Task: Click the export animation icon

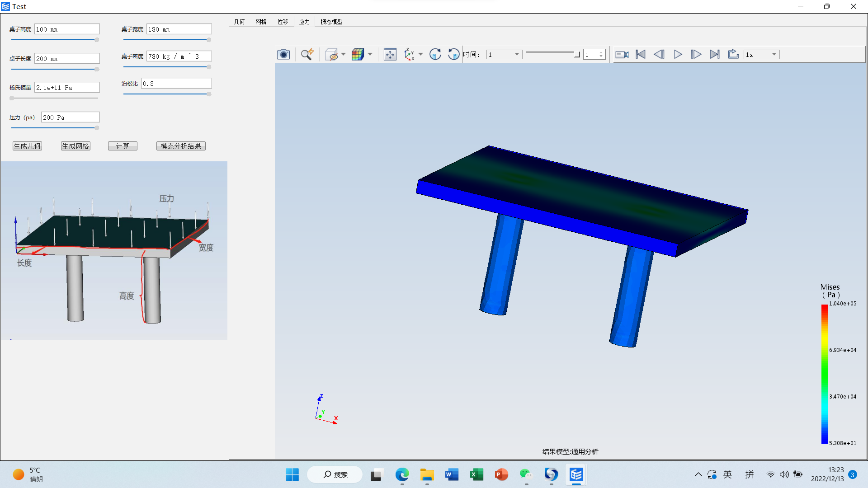Action: point(733,55)
